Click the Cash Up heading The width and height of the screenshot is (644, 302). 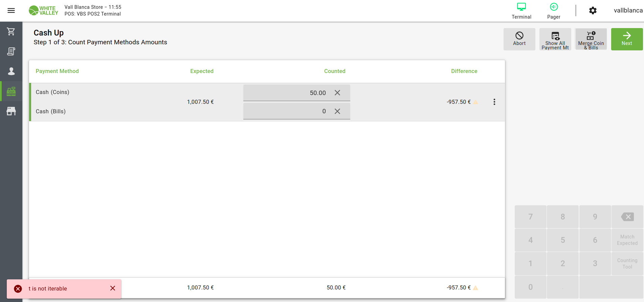tap(49, 33)
